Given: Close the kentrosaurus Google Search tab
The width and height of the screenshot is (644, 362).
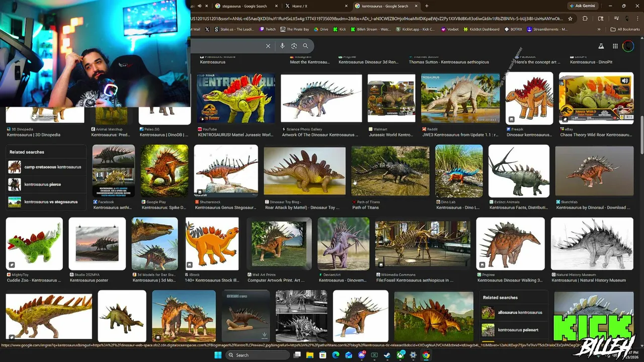Looking at the screenshot, I should 416,6.
